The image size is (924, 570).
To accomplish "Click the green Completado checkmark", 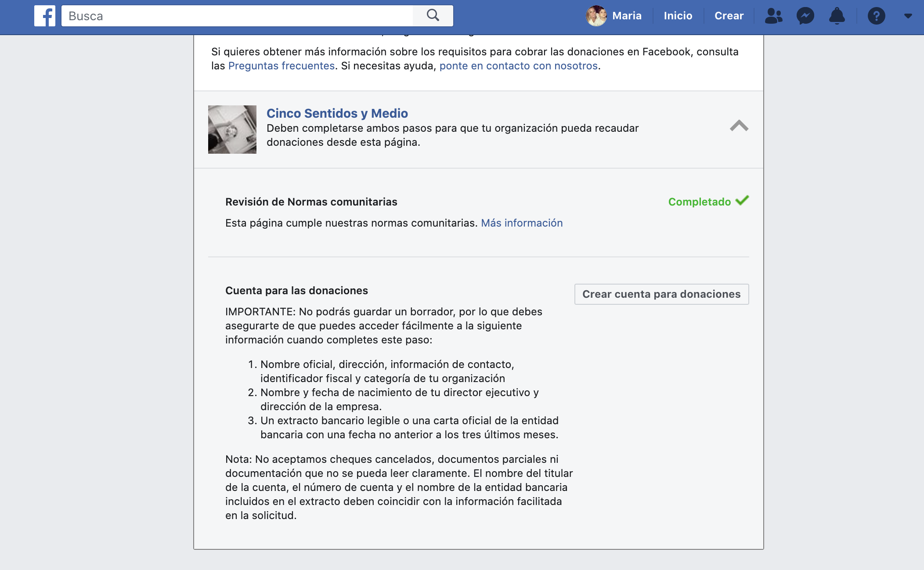I will click(x=742, y=201).
